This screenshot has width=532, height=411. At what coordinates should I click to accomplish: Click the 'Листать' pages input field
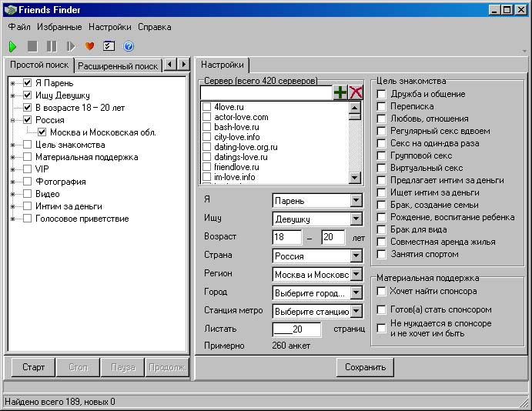tap(296, 329)
